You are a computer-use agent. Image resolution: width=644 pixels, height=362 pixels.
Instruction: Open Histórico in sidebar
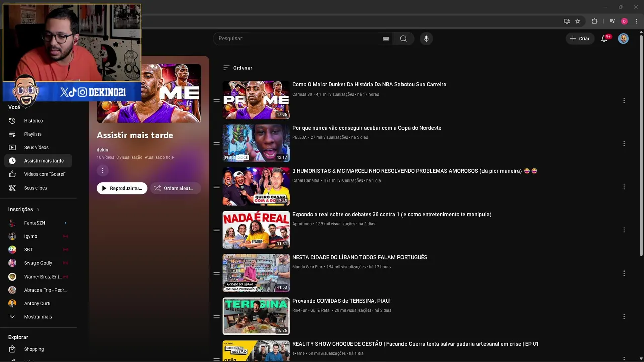[38, 121]
